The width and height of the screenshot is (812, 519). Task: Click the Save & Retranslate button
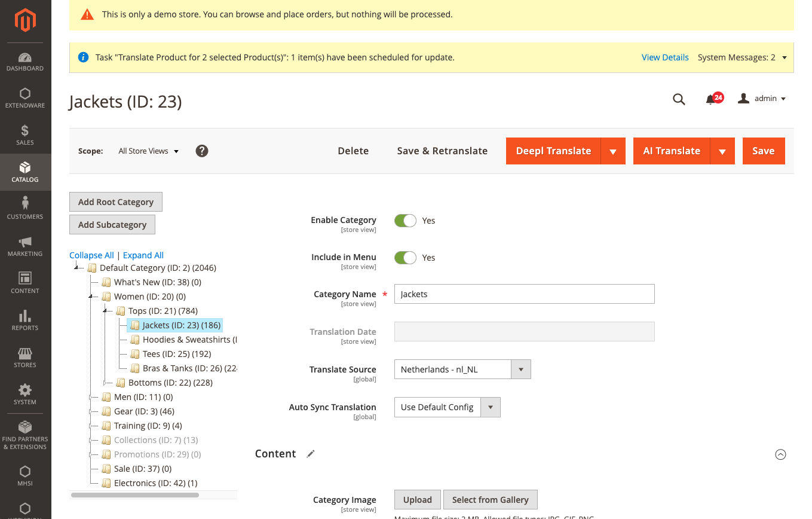[442, 151]
